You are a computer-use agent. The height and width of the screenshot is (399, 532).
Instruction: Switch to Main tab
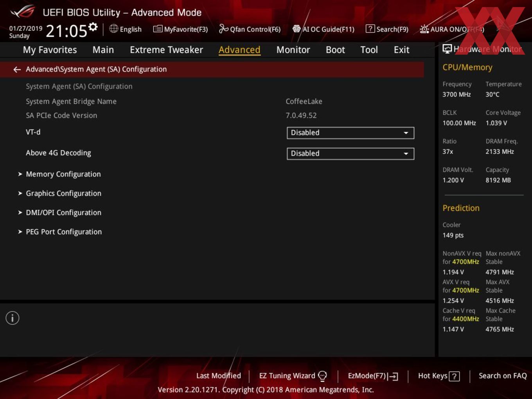click(103, 50)
